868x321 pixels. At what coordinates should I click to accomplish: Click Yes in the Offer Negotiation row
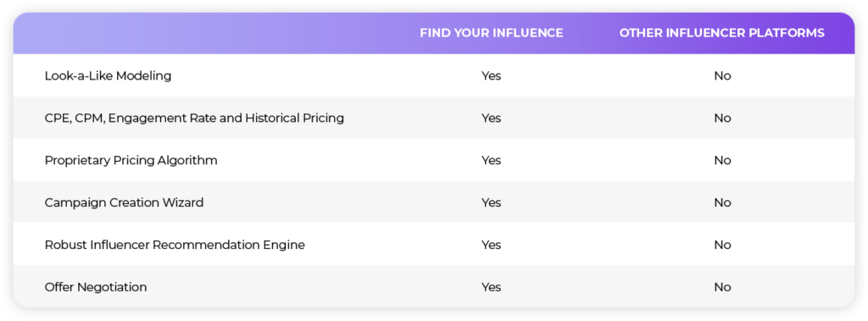click(x=491, y=287)
